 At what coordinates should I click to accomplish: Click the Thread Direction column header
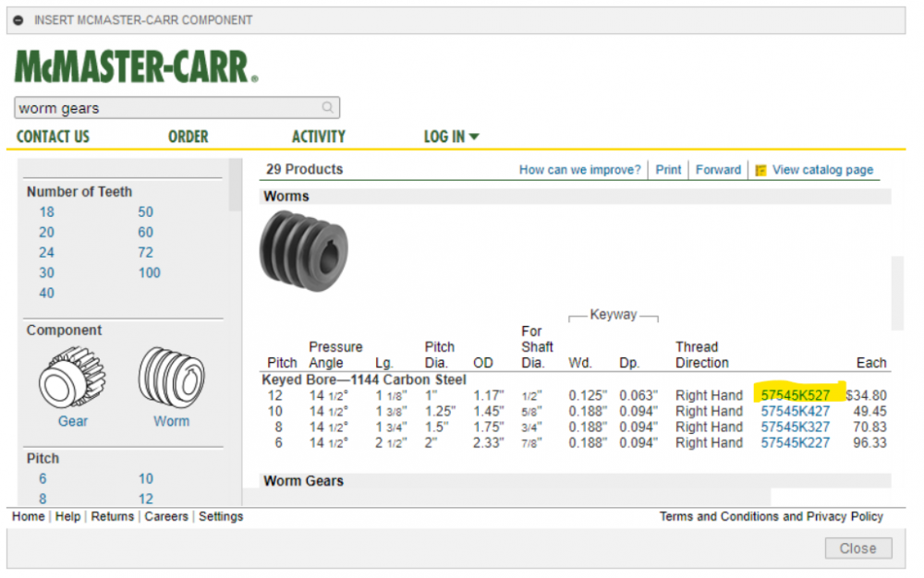[x=702, y=355]
